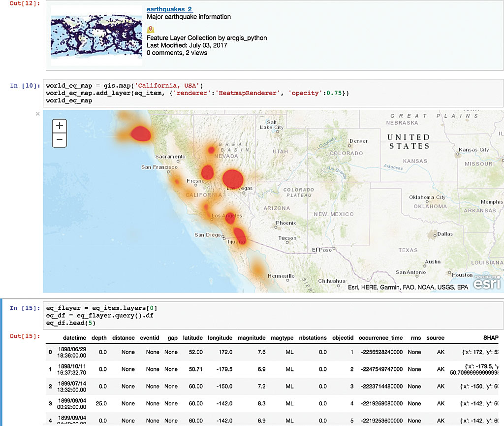Click row index 0 in the dataframe
This screenshot has width=504, height=426.
point(50,352)
